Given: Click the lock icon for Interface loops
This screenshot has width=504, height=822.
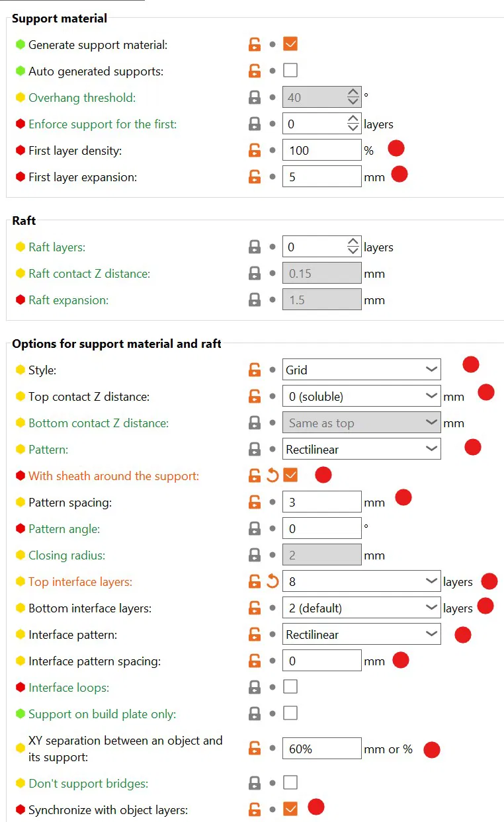Looking at the screenshot, I should 254,688.
